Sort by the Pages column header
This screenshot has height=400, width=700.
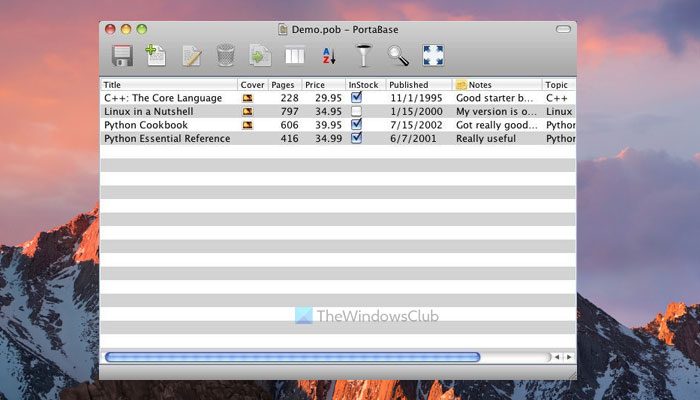pyautogui.click(x=285, y=84)
